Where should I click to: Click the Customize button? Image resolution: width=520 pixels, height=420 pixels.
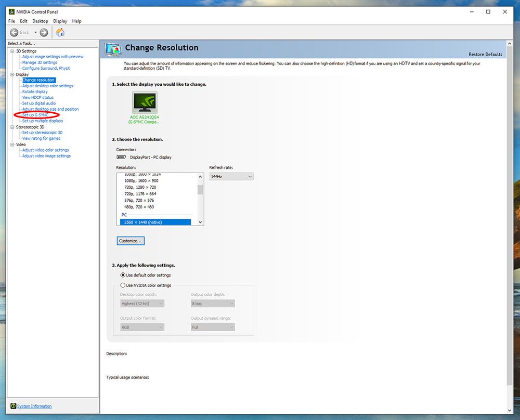click(x=131, y=241)
